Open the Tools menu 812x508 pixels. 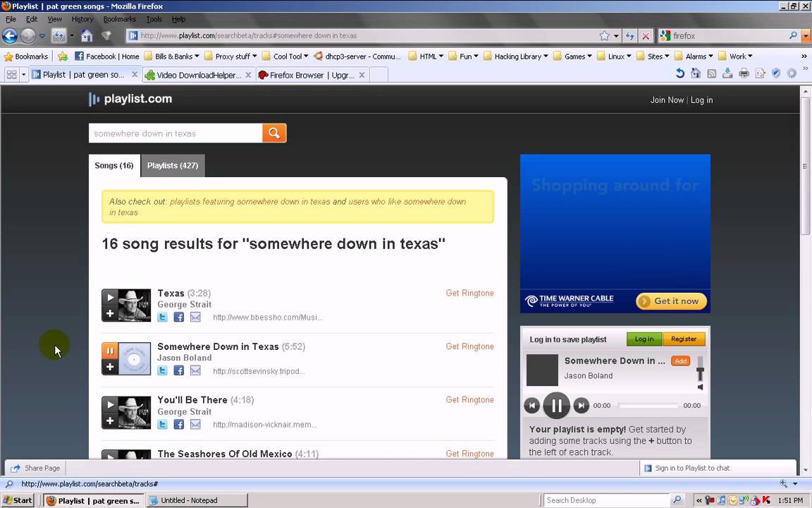154,19
